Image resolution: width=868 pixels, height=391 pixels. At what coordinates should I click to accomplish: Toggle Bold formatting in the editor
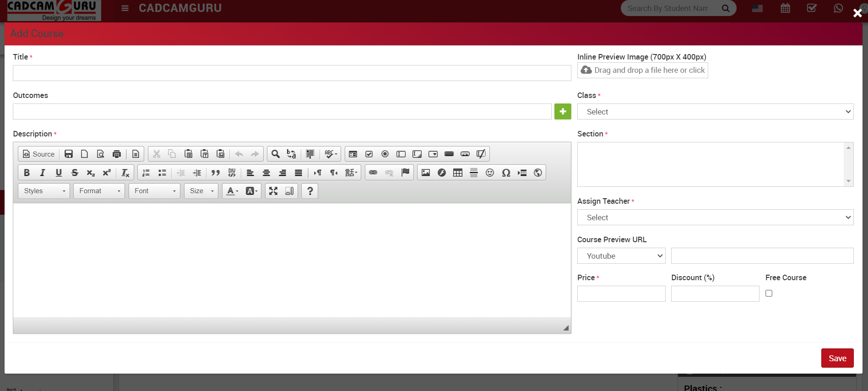[27, 173]
